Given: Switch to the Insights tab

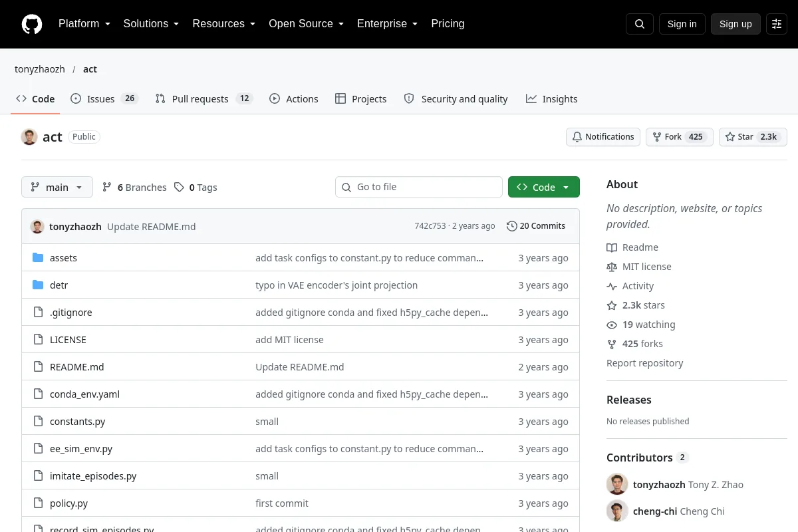Looking at the screenshot, I should [x=551, y=99].
